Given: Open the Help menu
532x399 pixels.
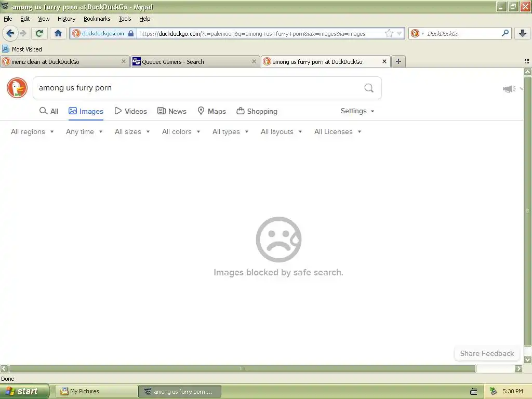Looking at the screenshot, I should [x=144, y=19].
